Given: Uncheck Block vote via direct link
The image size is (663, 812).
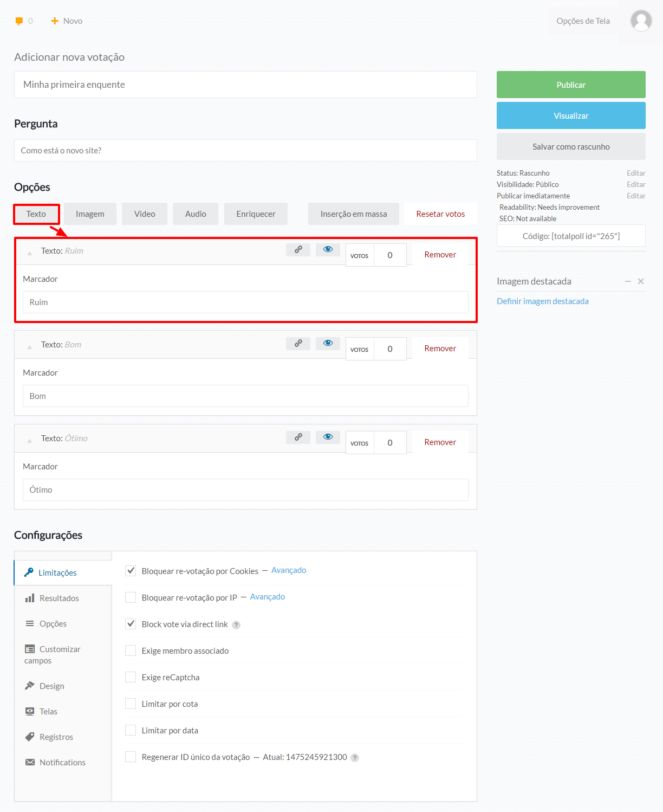Looking at the screenshot, I should coord(131,624).
